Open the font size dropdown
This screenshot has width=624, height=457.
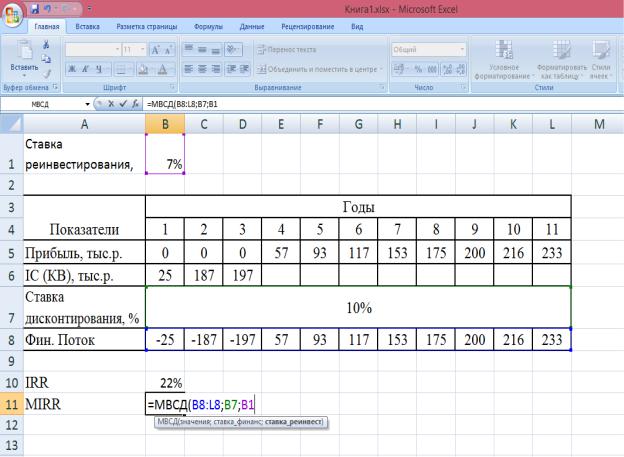(142, 50)
